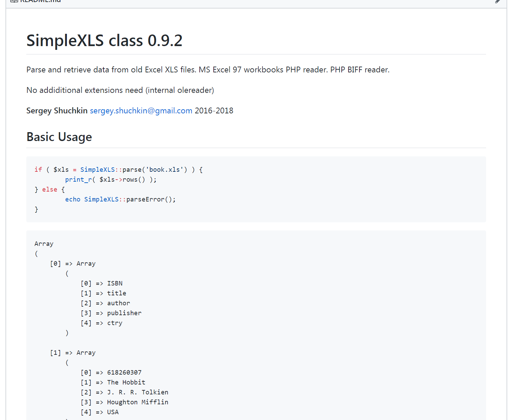Click the "[3] => publisher" output line
512x420 pixels.
click(111, 313)
